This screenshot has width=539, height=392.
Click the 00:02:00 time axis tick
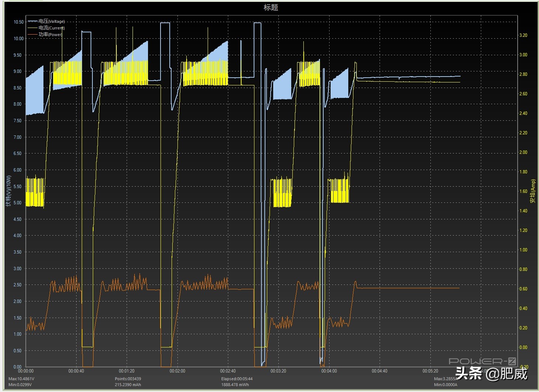[177, 371]
